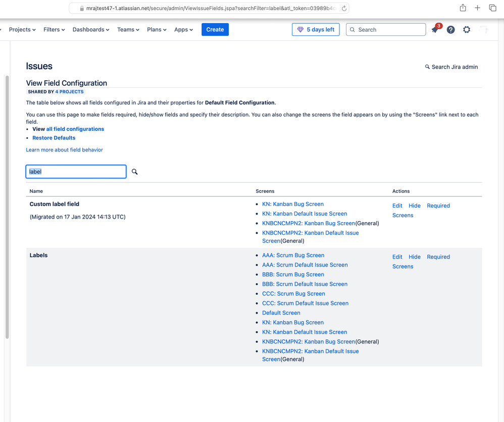Open the Default Screen link
The image size is (504, 422).
coord(281,313)
